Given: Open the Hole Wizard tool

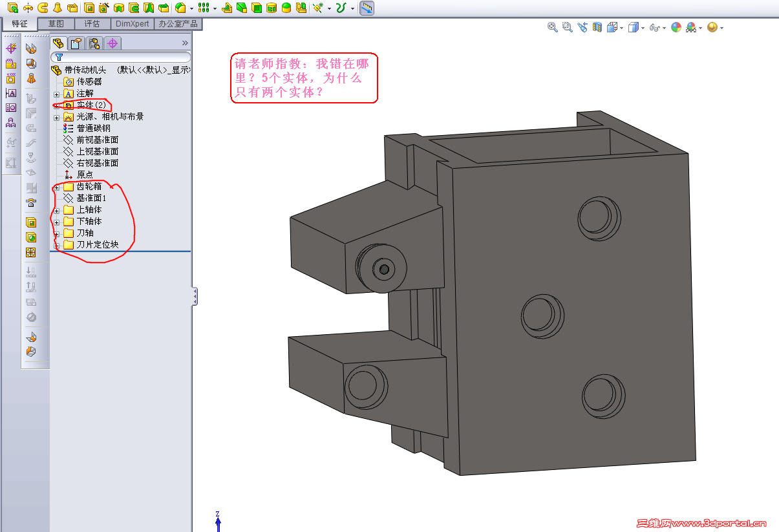Looking at the screenshot, I should (104, 8).
